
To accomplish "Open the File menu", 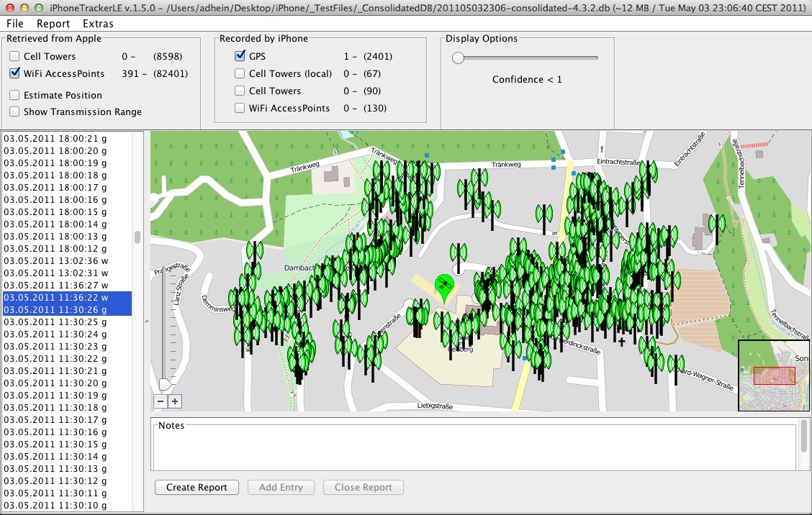I will coord(14,23).
